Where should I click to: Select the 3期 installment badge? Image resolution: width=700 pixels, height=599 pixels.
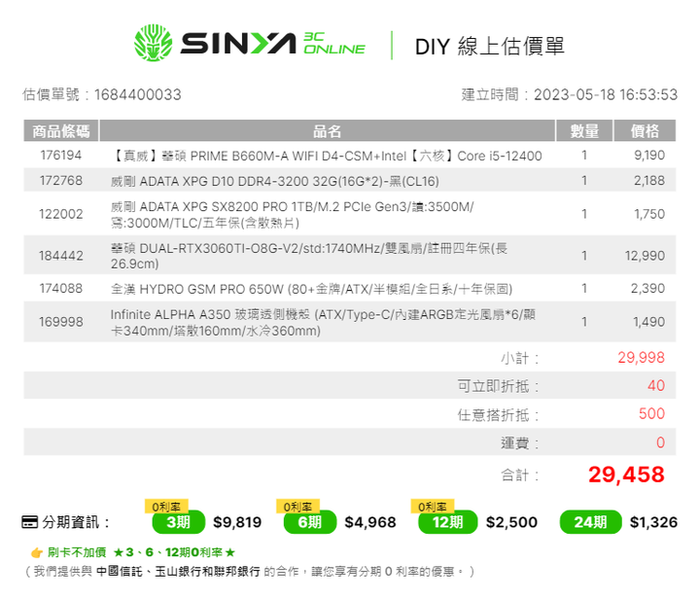179,522
